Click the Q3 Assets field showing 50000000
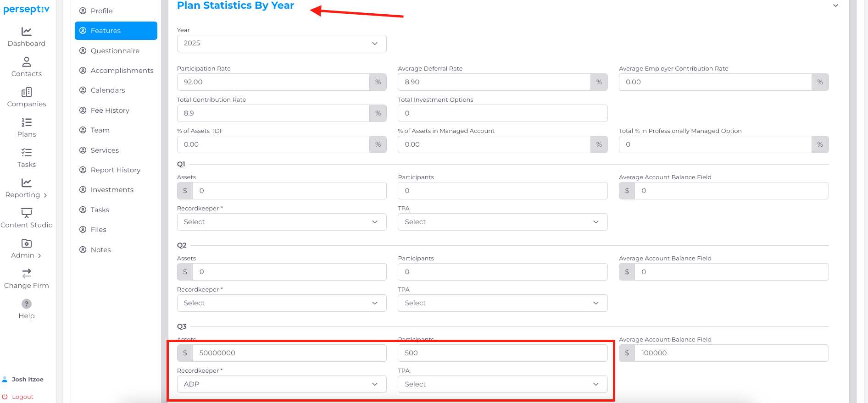The height and width of the screenshot is (403, 868). pos(290,353)
